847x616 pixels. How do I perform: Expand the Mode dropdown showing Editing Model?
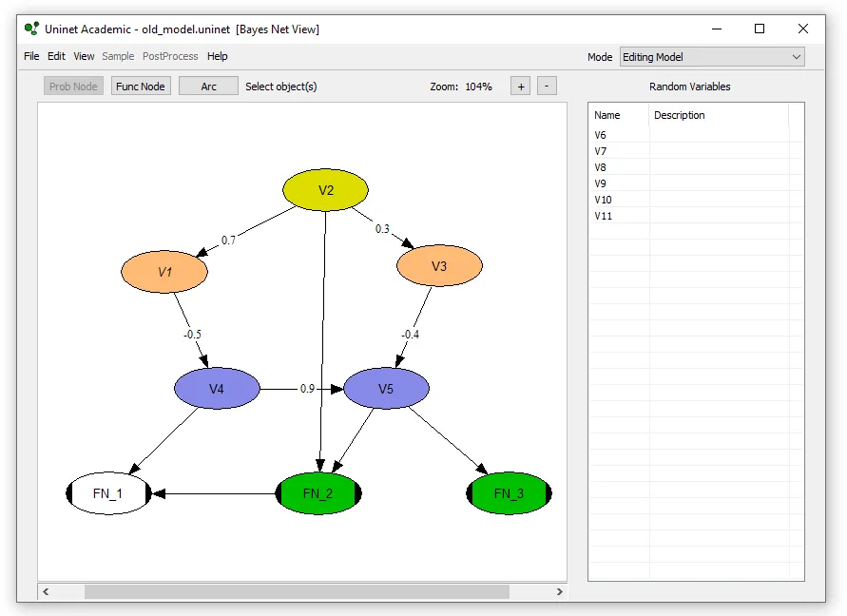tap(712, 57)
